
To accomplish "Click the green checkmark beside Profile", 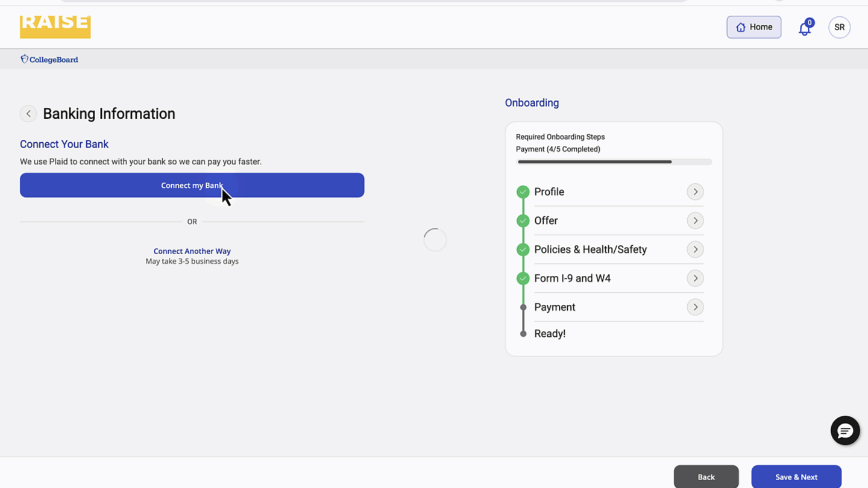I will click(523, 192).
